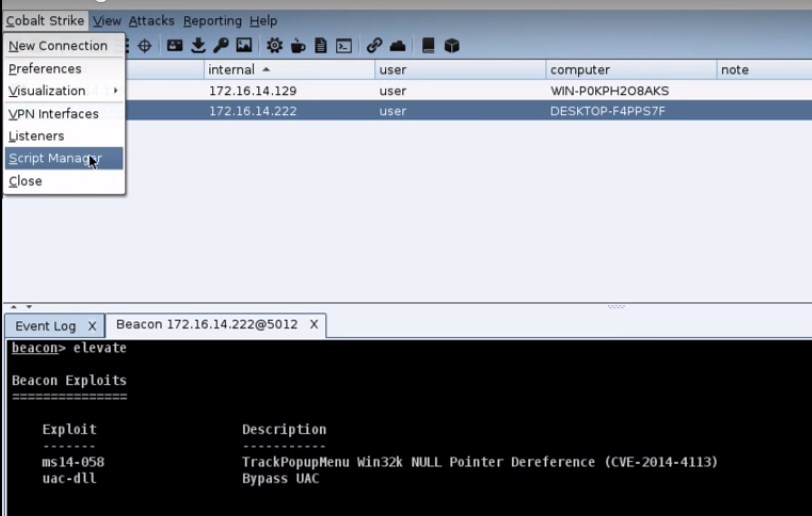
Task: Open the Credentials ID-card icon
Action: click(175, 46)
